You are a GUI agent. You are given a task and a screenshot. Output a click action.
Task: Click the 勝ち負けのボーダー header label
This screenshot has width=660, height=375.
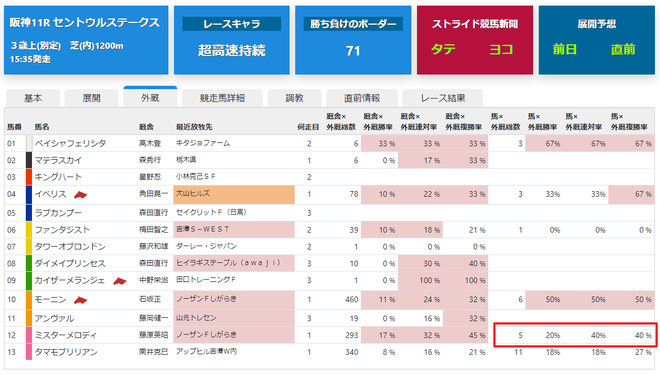tap(353, 24)
